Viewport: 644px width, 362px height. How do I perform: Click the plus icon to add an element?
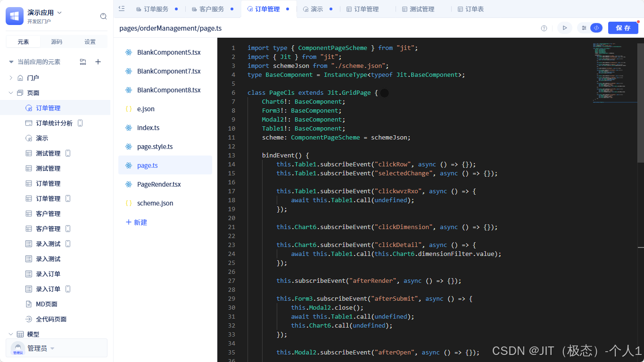(98, 62)
